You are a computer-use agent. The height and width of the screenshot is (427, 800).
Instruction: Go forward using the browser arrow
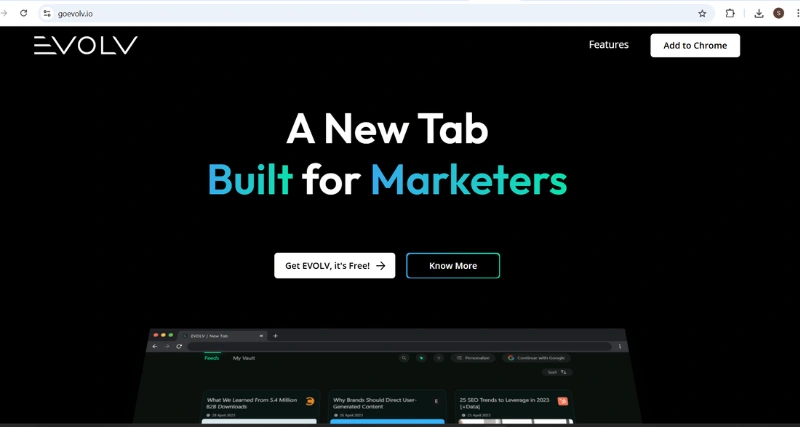[4, 13]
